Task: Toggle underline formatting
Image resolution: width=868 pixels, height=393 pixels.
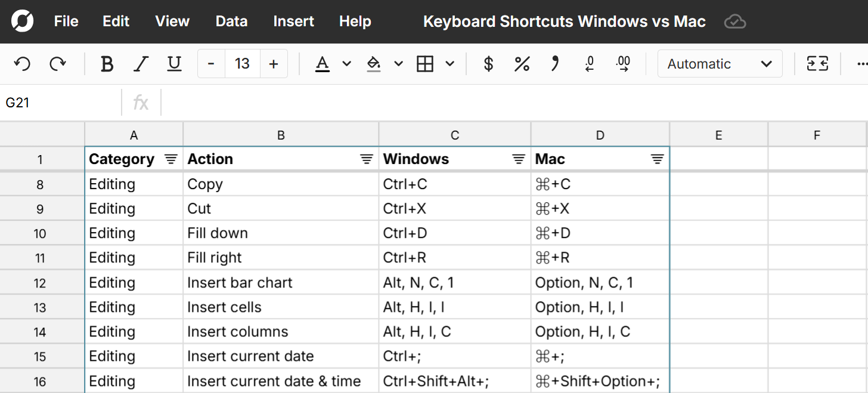Action: point(174,63)
